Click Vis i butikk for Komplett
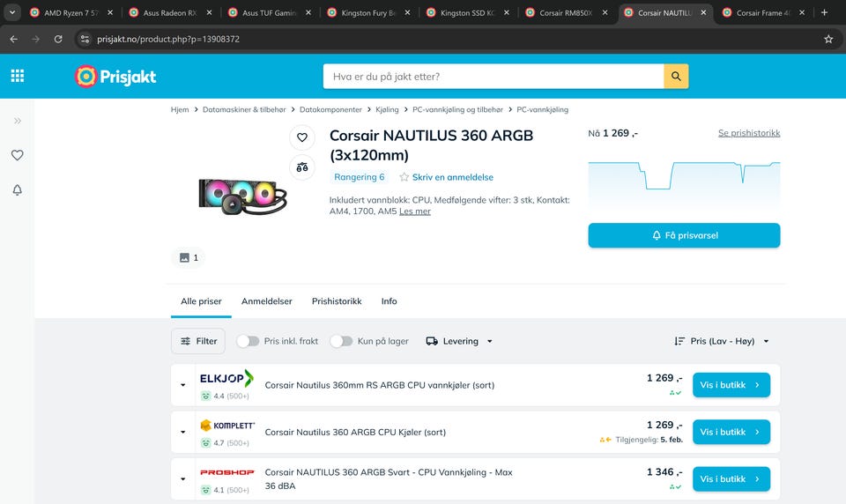Viewport: 846px width, 504px height. pos(731,433)
